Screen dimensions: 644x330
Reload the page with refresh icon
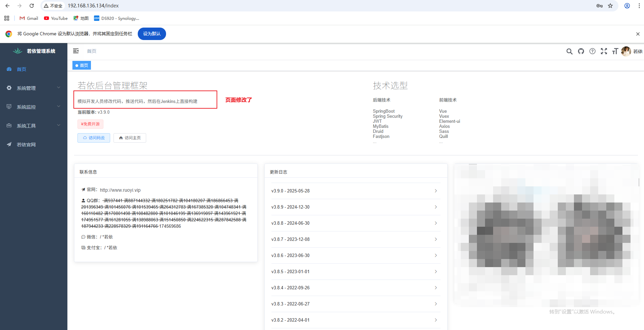[32, 6]
